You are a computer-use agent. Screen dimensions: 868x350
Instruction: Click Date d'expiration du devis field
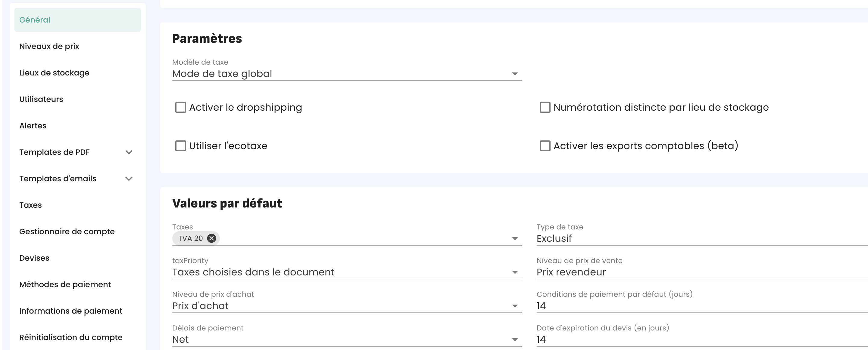tap(701, 339)
